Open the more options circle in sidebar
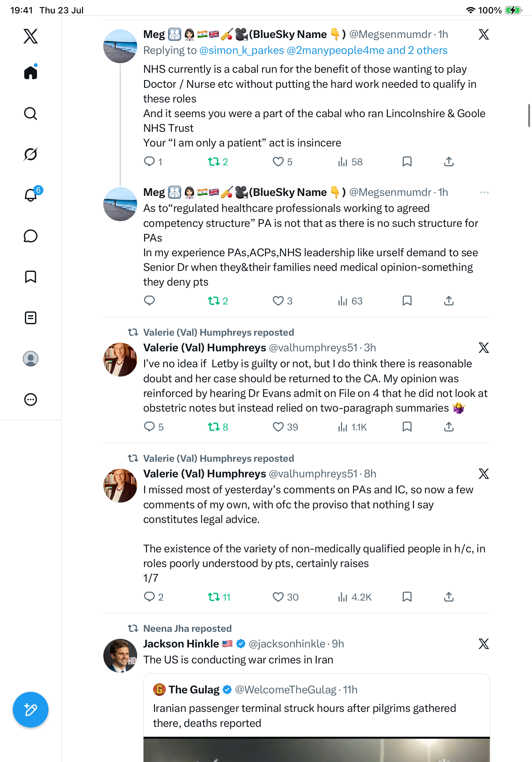The image size is (532, 762). pos(31,400)
